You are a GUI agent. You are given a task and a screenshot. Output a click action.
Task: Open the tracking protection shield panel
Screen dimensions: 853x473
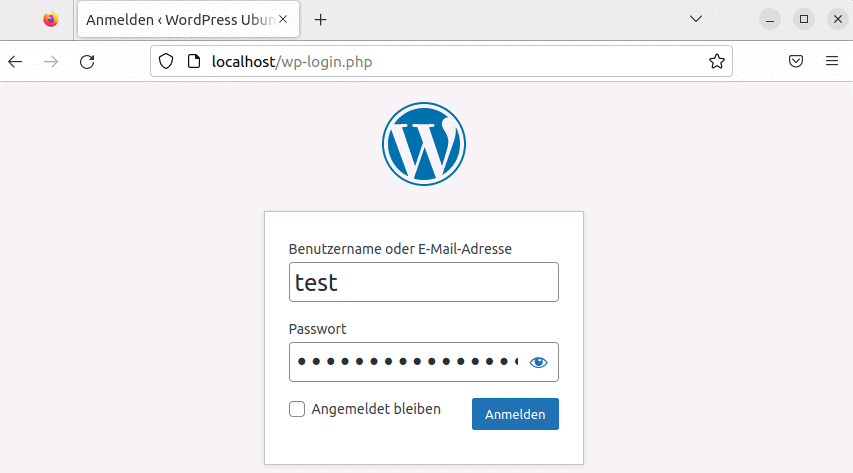tap(167, 62)
